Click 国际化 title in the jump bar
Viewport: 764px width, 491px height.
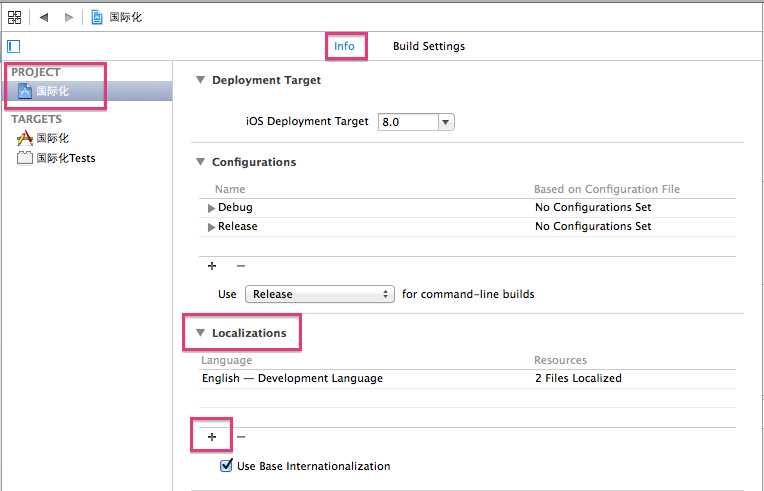pos(126,18)
